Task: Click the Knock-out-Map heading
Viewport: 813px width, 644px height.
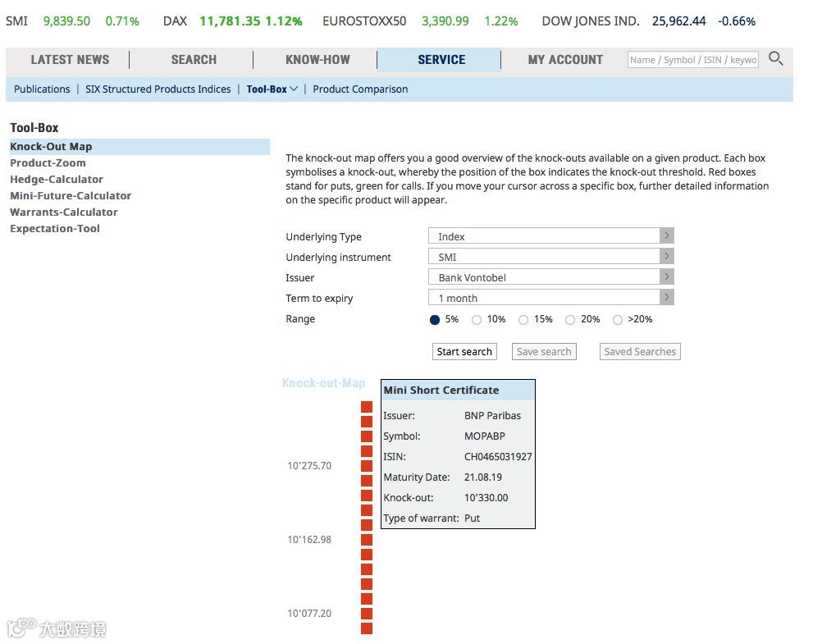Action: point(323,383)
